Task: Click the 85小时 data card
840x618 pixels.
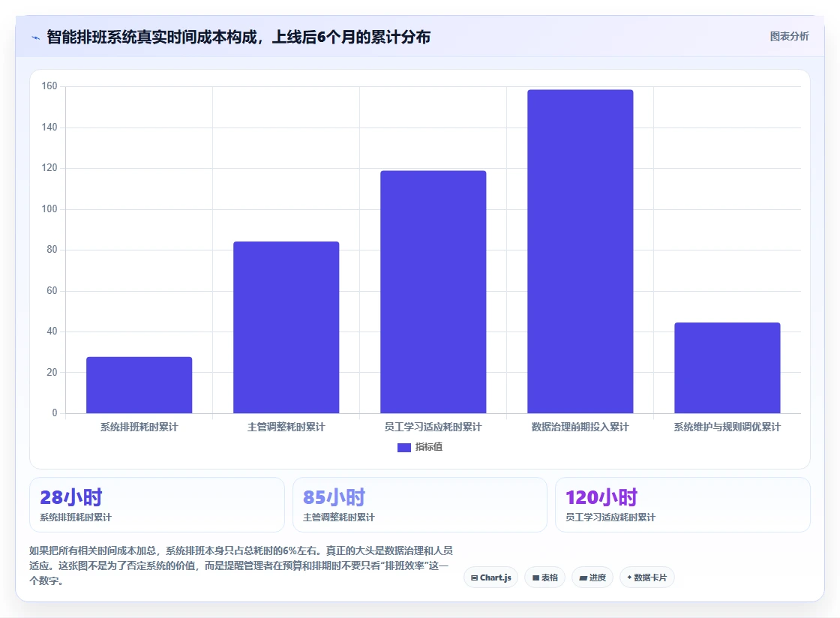Action: point(419,505)
